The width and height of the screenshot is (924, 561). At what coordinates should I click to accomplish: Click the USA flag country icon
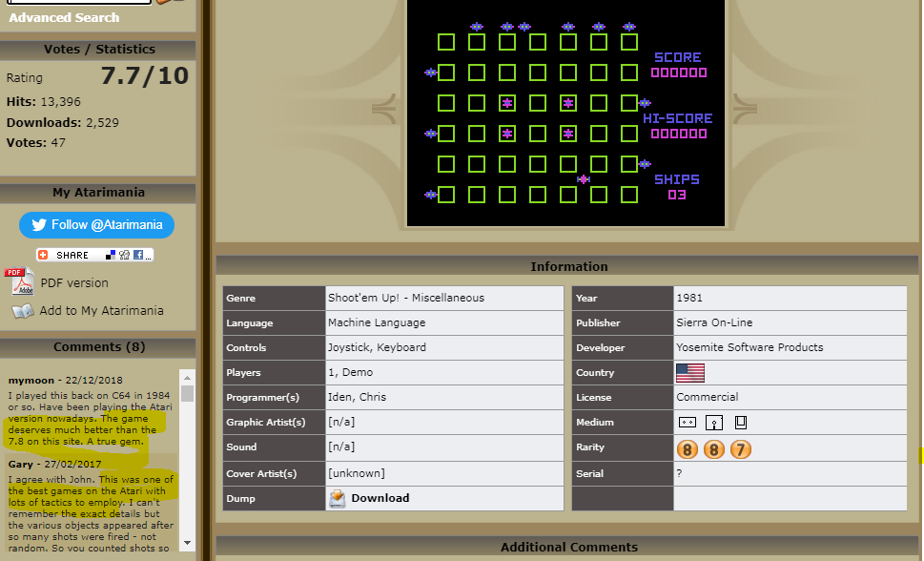(x=689, y=372)
